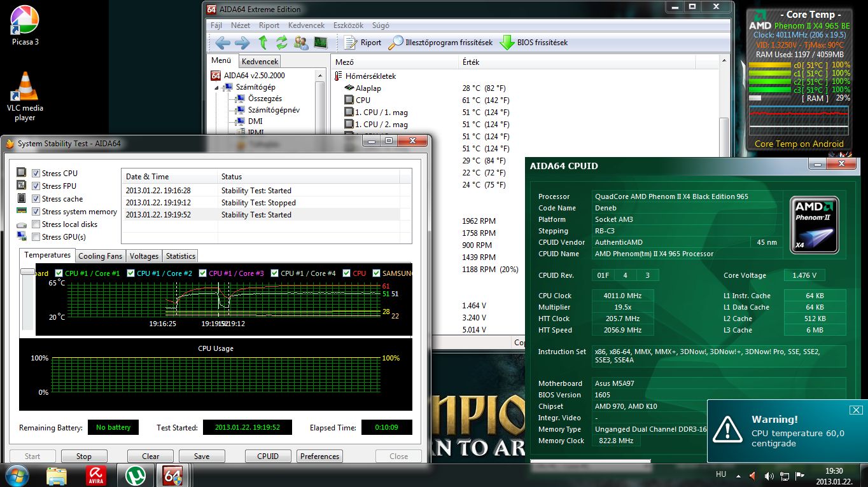Click the FPU icon next to Stress FPU
The width and height of the screenshot is (868, 487).
coord(22,186)
